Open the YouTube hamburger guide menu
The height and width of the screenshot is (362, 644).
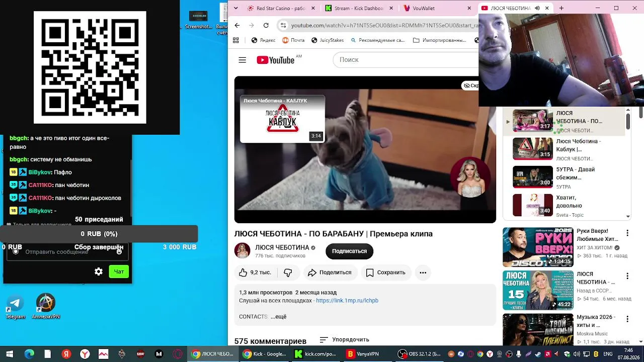click(x=242, y=60)
